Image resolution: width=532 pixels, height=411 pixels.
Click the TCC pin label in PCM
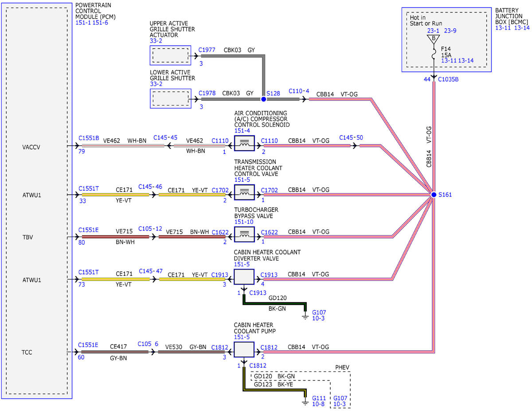click(27, 352)
